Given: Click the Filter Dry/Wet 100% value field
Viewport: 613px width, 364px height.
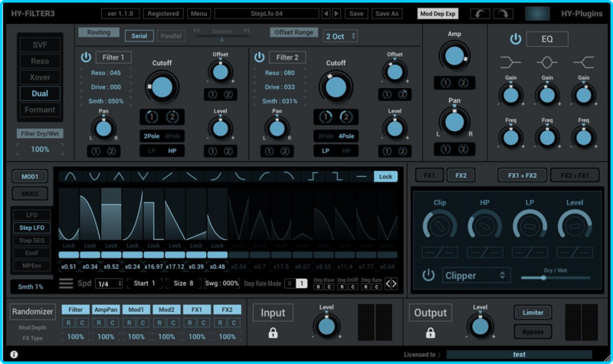Looking at the screenshot, I should click(x=40, y=149).
